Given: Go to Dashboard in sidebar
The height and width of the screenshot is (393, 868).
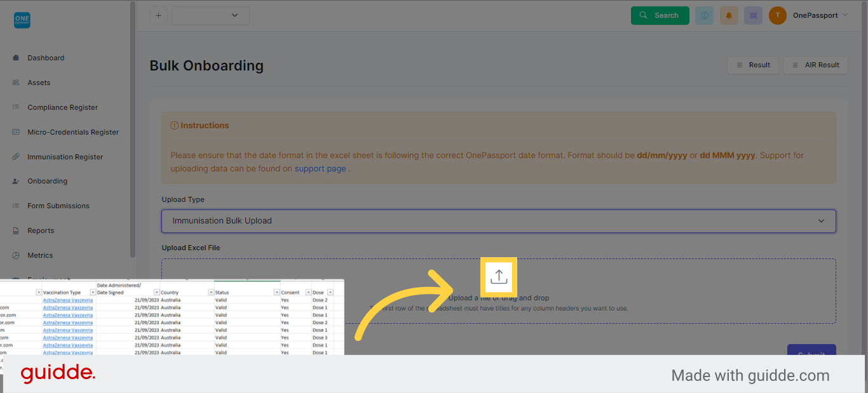Looking at the screenshot, I should pos(46,58).
